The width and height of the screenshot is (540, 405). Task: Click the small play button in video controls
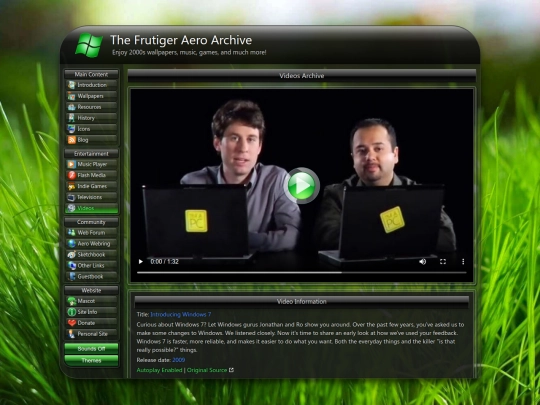point(141,262)
